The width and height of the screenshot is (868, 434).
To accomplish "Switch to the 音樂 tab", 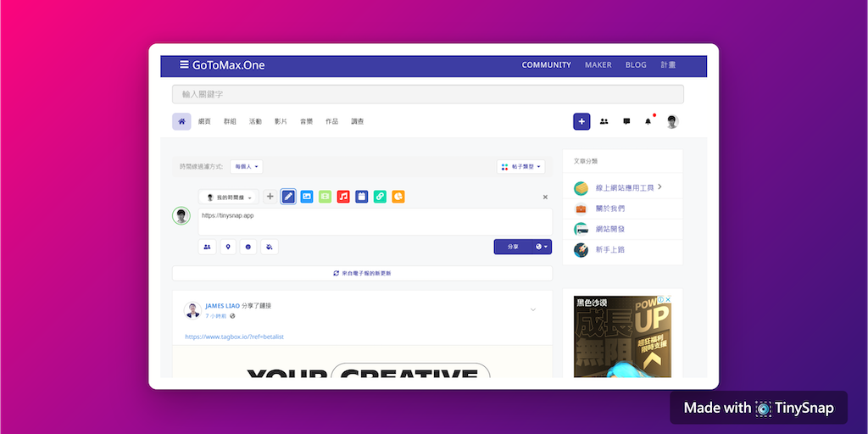I will [x=306, y=121].
